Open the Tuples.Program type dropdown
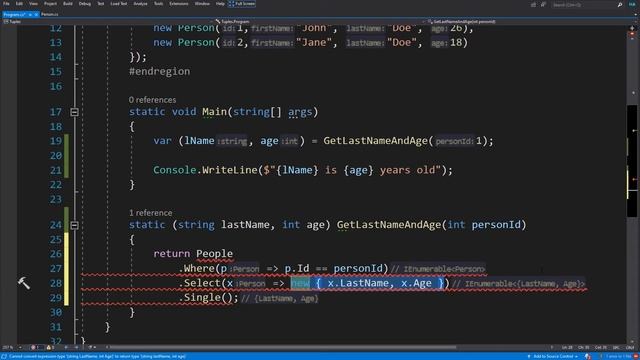640x360 pixels. pos(320,22)
